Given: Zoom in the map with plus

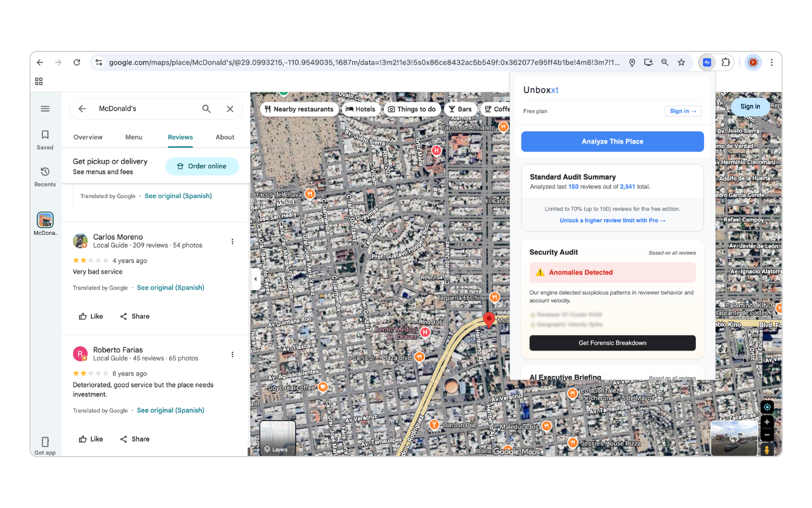Looking at the screenshot, I should point(767,422).
